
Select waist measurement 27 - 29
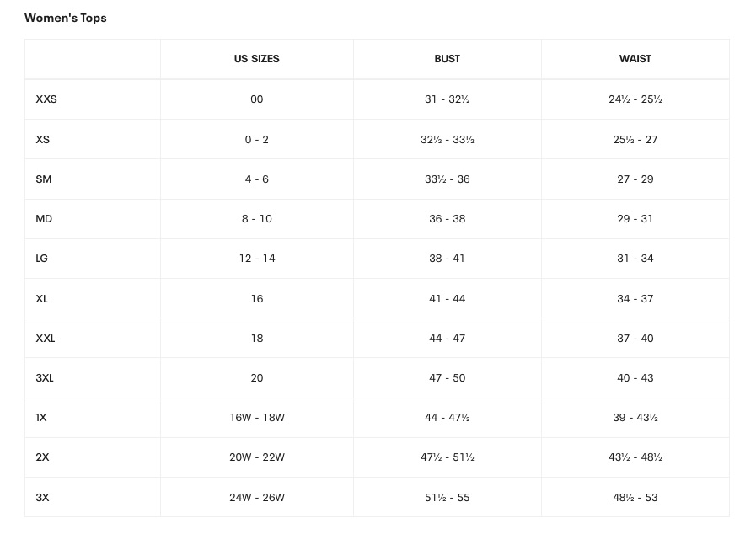click(635, 179)
